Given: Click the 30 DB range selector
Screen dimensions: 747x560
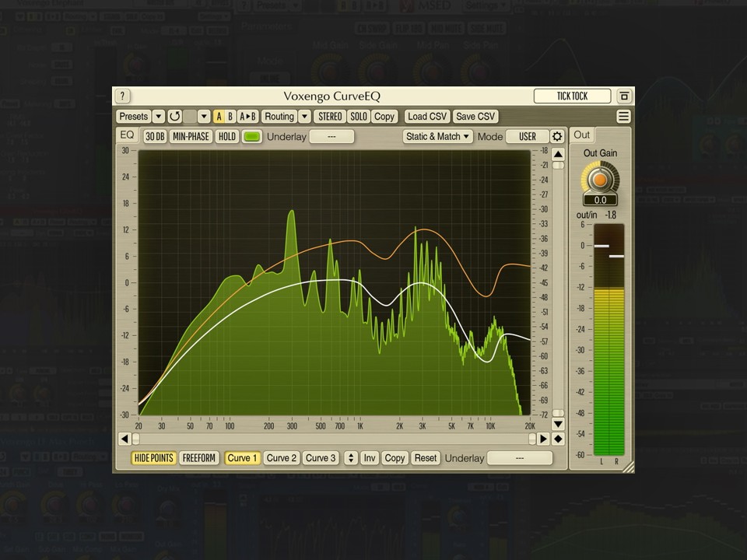Looking at the screenshot, I should [155, 137].
